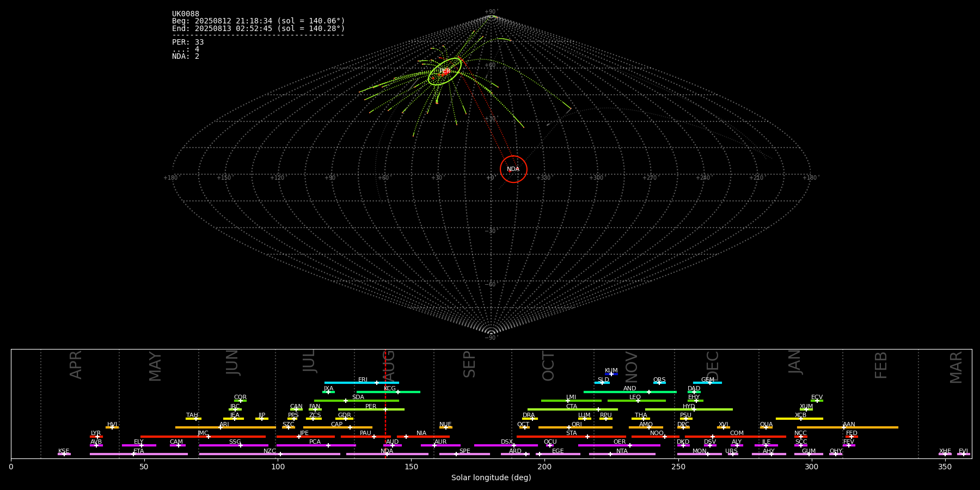Click the +180 label at the map's left edge
The height and width of the screenshot is (490, 980).
(170, 178)
